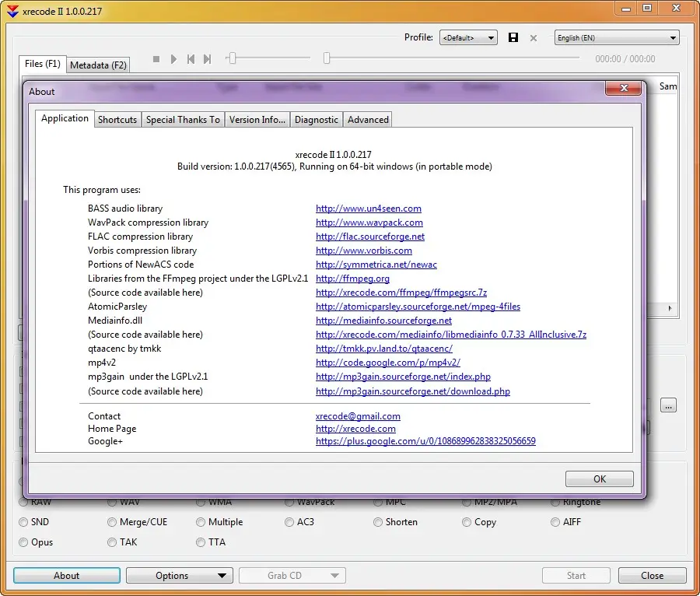The width and height of the screenshot is (700, 596).
Task: Click the horizontal scrollbar right arrow in file list
Action: (x=670, y=308)
